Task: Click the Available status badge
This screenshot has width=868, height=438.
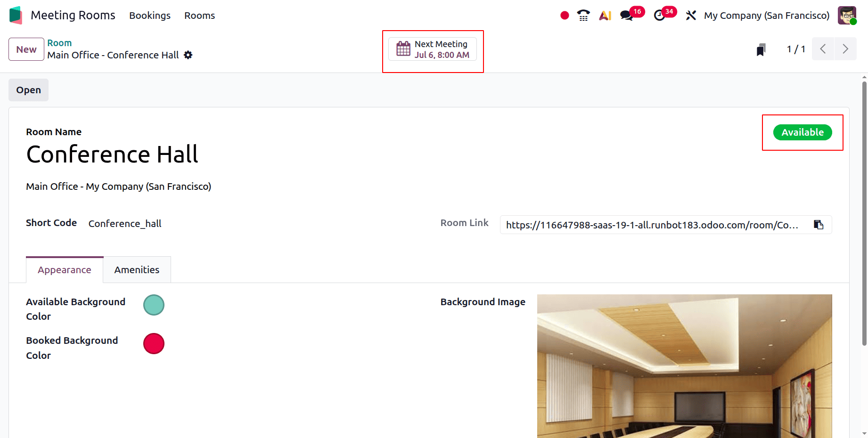Action: coord(802,132)
